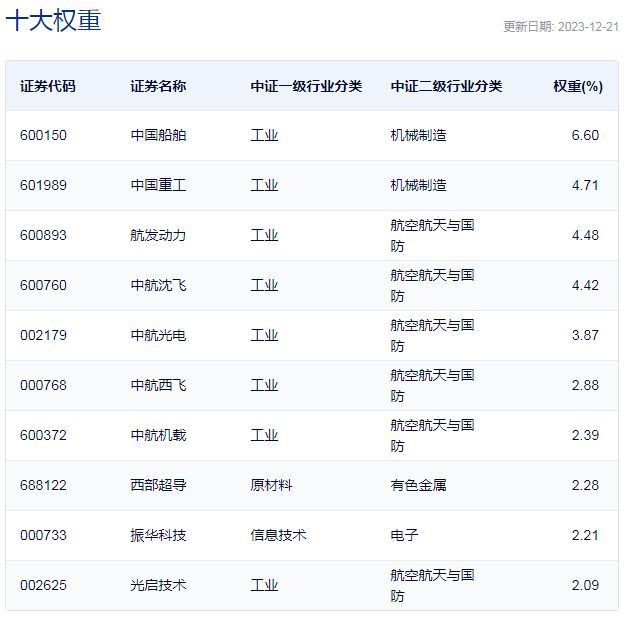This screenshot has height=618, width=625.
Task: Select security code 600372
Action: [43, 435]
